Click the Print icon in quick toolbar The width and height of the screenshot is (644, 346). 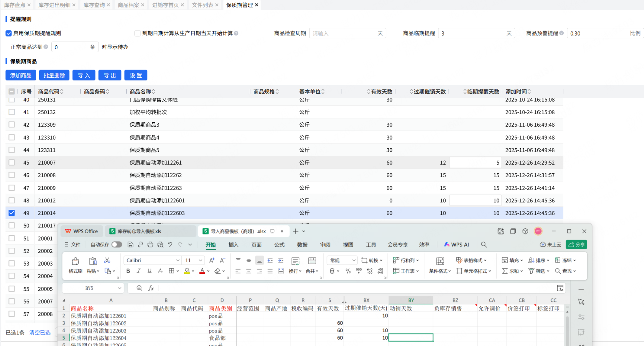150,245
